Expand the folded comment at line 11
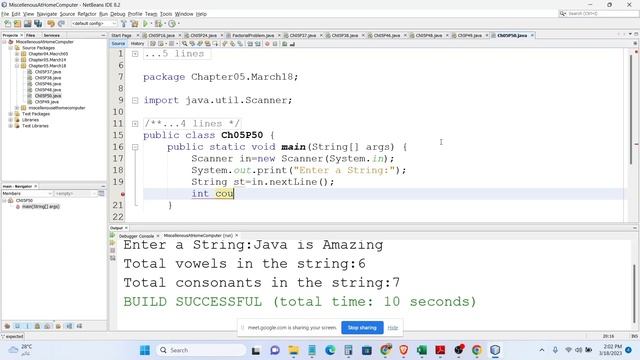Viewport: 640px width, 360px height. 135,124
